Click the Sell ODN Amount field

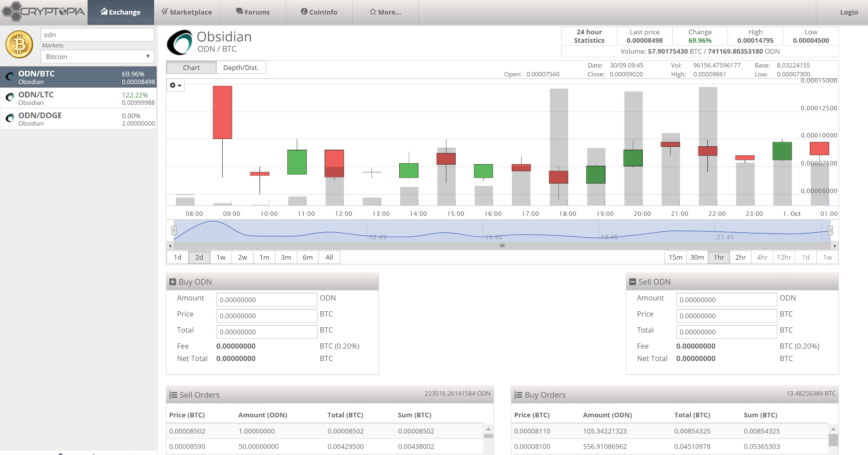(x=727, y=300)
